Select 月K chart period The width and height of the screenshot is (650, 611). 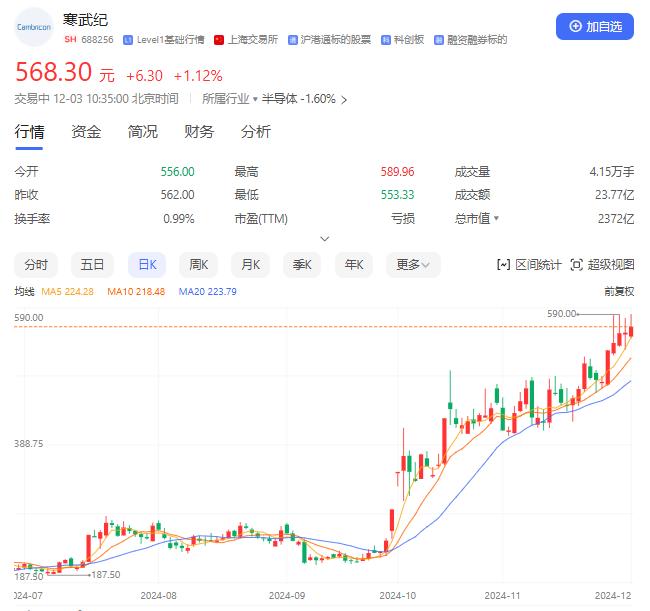coord(250,264)
